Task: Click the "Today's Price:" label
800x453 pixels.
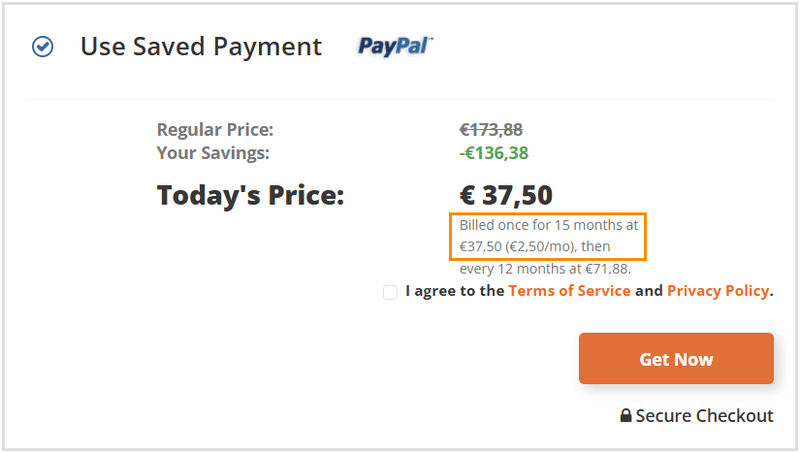Action: coord(250,196)
